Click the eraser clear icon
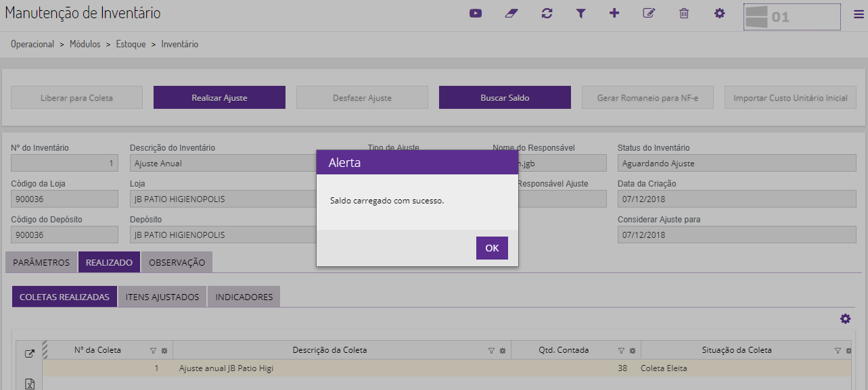The height and width of the screenshot is (390, 868). click(511, 13)
